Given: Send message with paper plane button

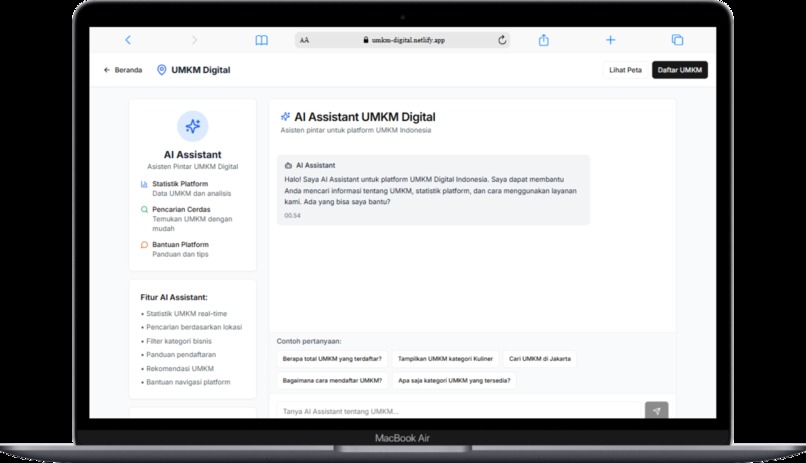Looking at the screenshot, I should coord(656,411).
